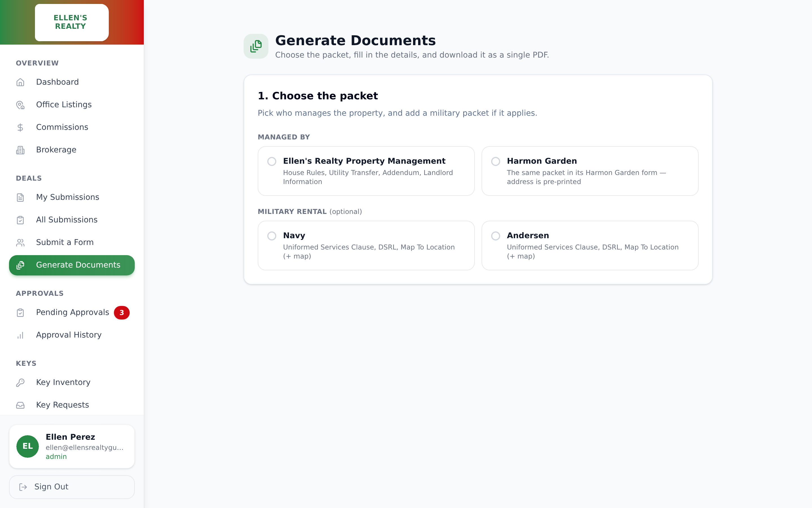Select the Navy military rental radio button
Viewport: 812px width, 508px height.
click(272, 236)
